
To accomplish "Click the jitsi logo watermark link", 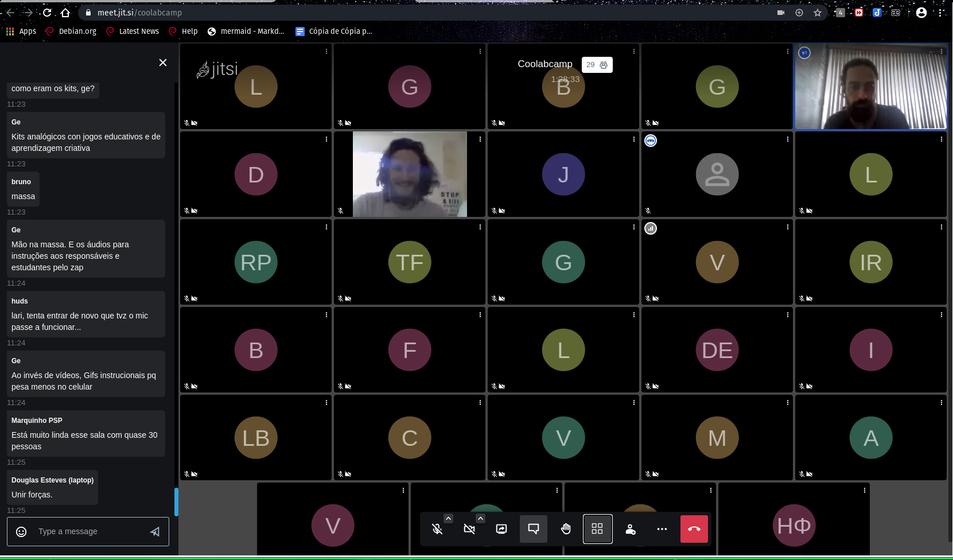I will point(217,69).
